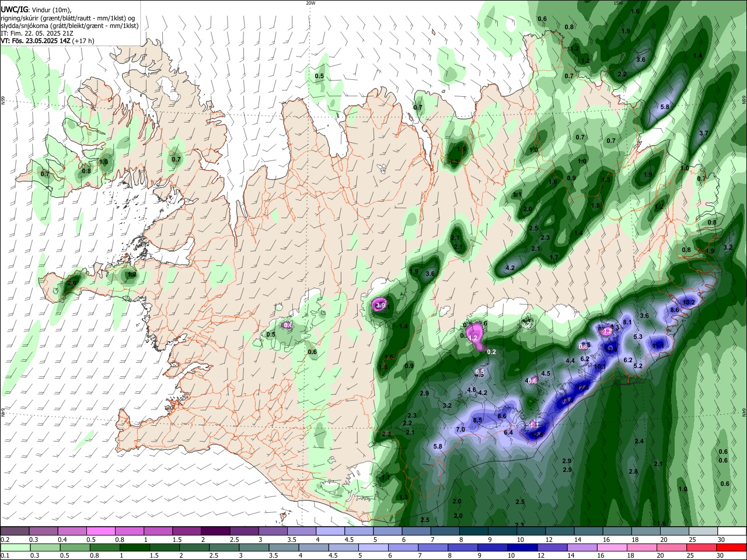This screenshot has height=560, width=747.
Task: Click the greyish-purple 0.2 swatch in the top legend row
Action: pyautogui.click(x=15, y=531)
